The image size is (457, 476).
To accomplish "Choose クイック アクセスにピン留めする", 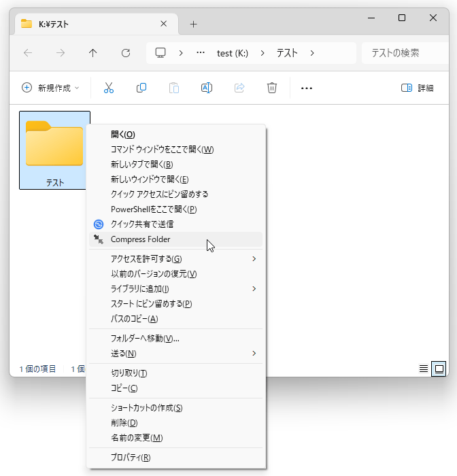I will [175, 194].
